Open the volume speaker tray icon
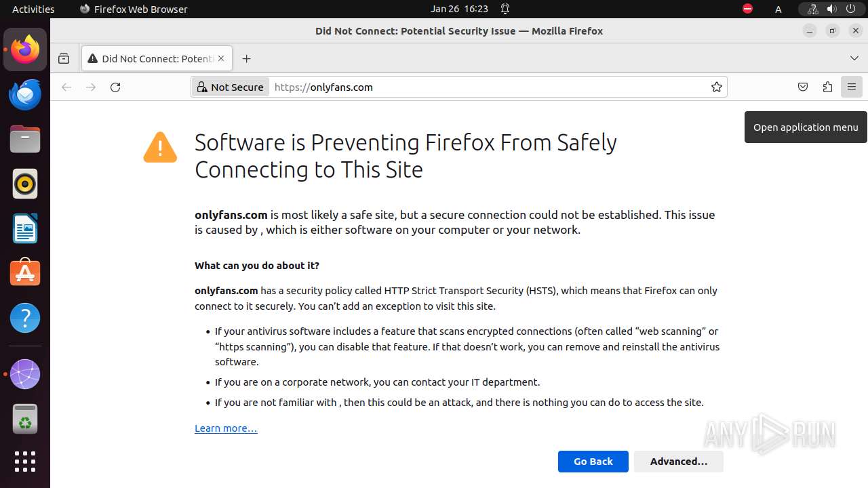The width and height of the screenshot is (868, 488). 832,9
